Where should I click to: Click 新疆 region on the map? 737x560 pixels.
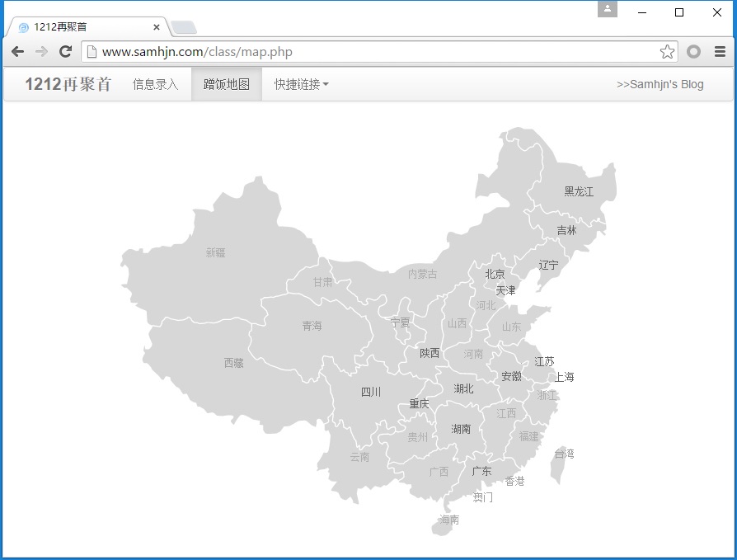(215, 253)
